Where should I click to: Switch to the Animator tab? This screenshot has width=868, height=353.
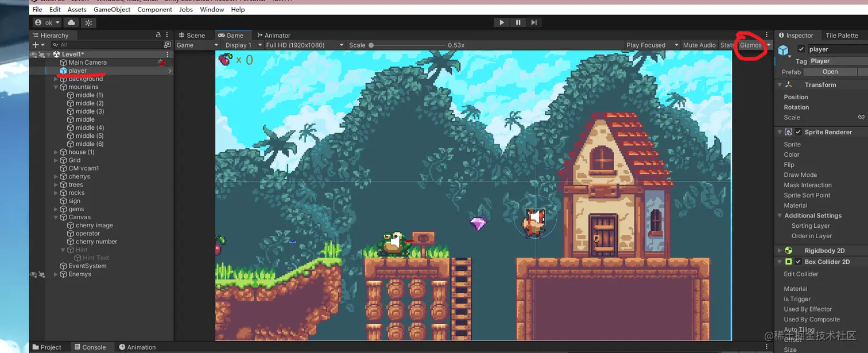click(x=274, y=35)
